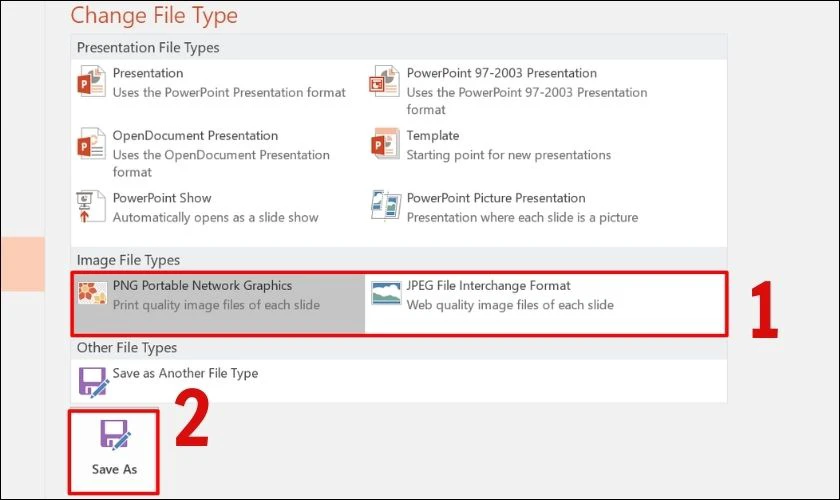Select the PNG image thumbnail icon
Viewport: 840px width, 500px height.
pos(92,293)
